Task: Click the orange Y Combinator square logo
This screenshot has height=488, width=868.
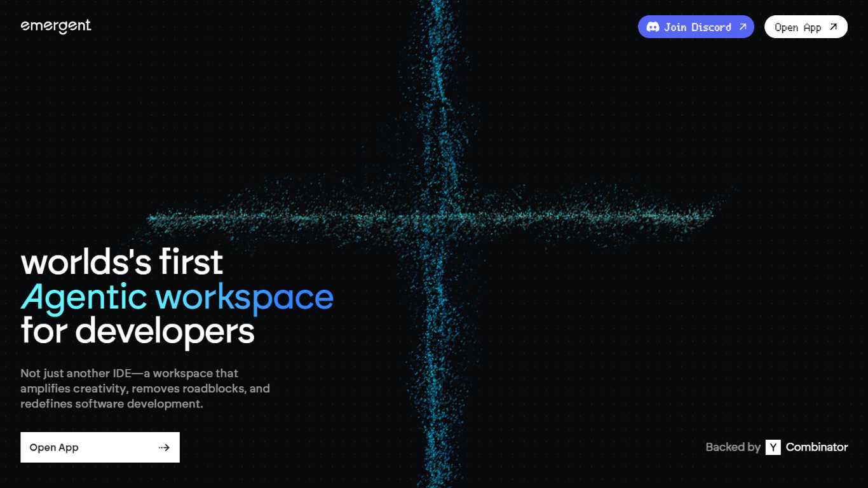Action: tap(773, 447)
